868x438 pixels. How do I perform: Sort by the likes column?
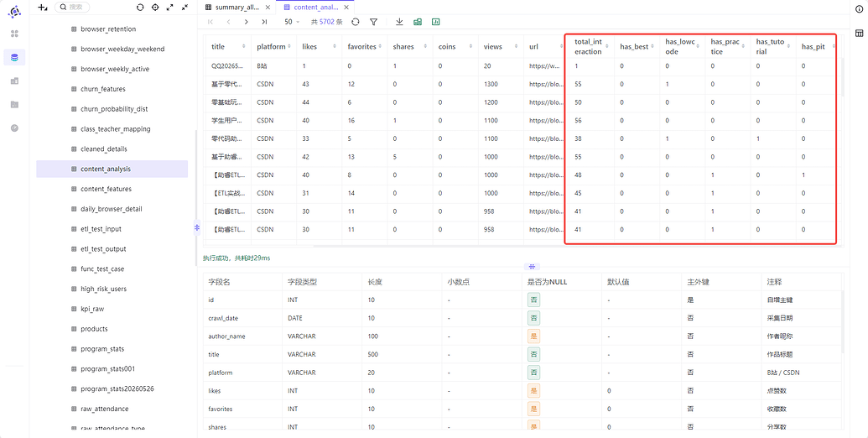point(335,47)
